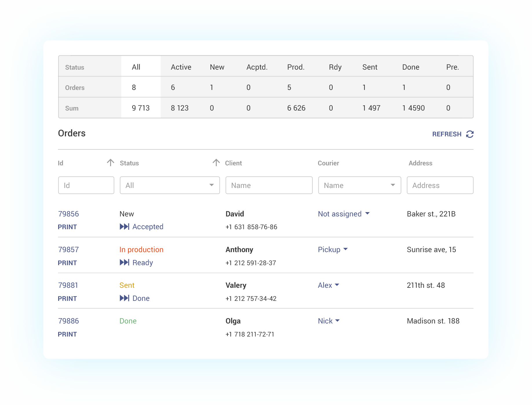Print order 79881
Screen dimensions: 532x405
tap(67, 299)
